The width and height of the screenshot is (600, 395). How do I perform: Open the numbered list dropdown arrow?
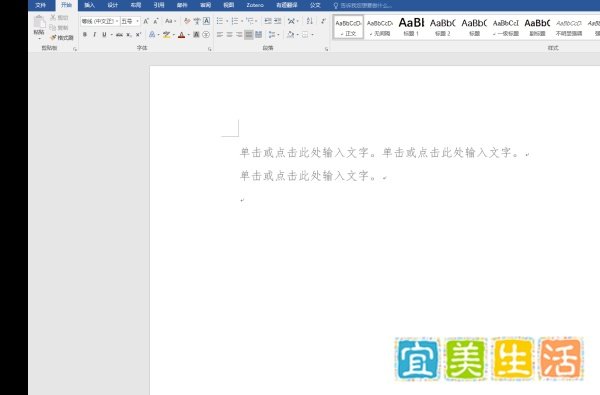click(x=242, y=21)
